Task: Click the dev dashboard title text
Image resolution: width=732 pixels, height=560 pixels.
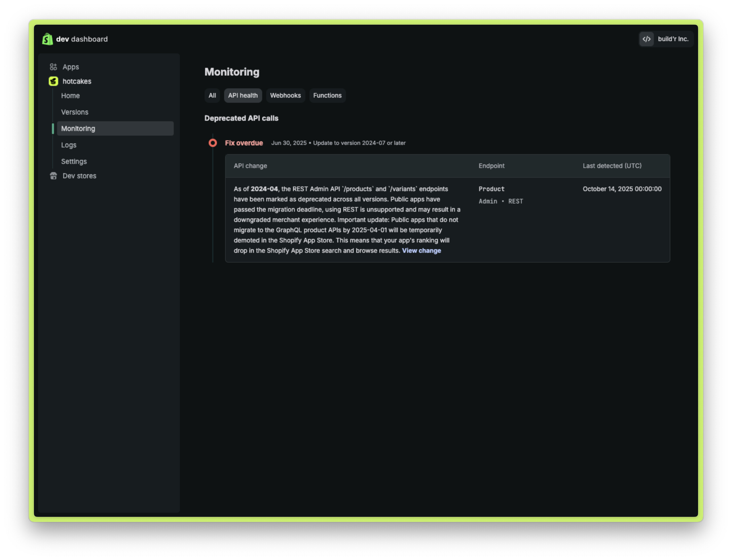Action: [82, 39]
